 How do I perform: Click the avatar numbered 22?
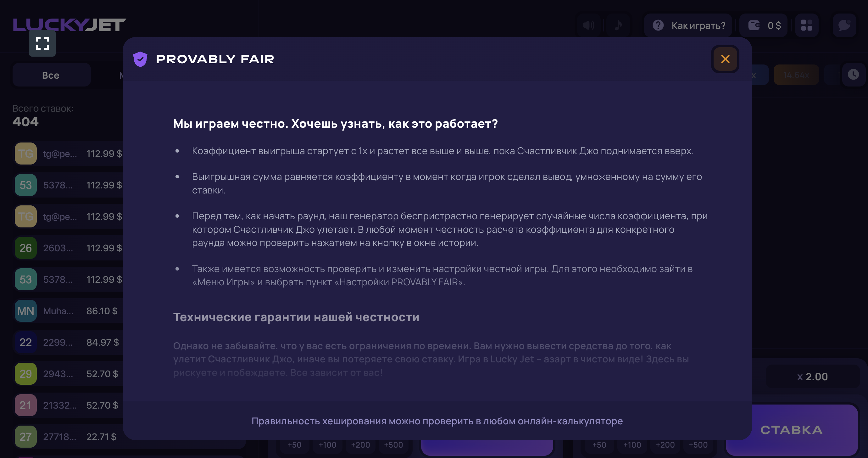tap(25, 343)
